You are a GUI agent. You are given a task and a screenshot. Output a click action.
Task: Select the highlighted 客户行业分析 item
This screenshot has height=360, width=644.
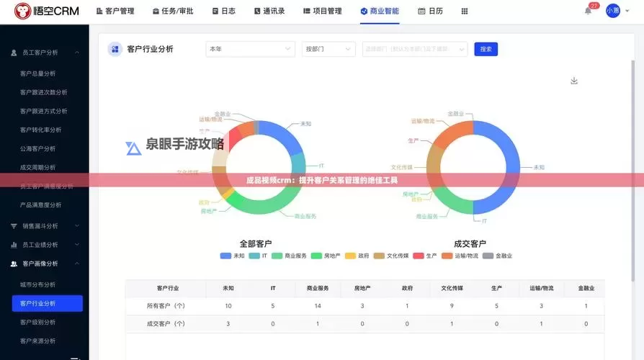(x=48, y=303)
